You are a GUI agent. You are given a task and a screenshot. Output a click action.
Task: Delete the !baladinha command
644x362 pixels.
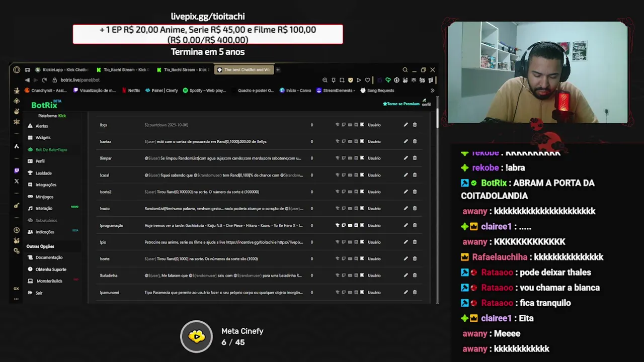(x=415, y=276)
